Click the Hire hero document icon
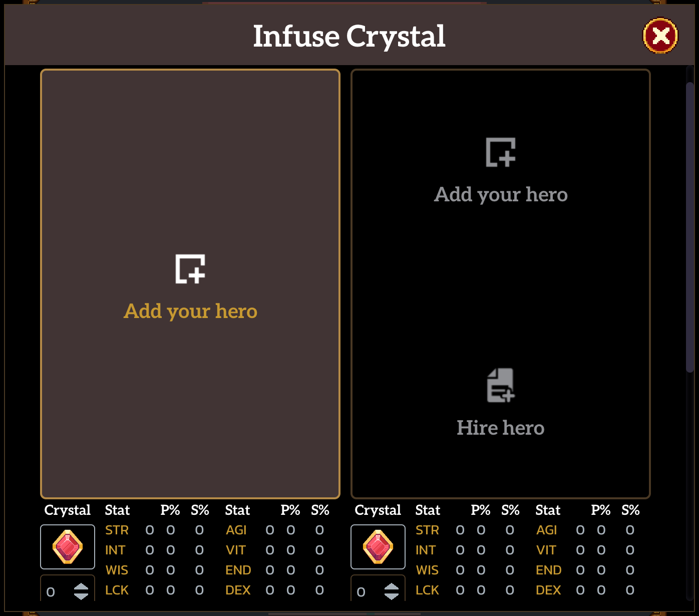The image size is (699, 616). click(501, 385)
